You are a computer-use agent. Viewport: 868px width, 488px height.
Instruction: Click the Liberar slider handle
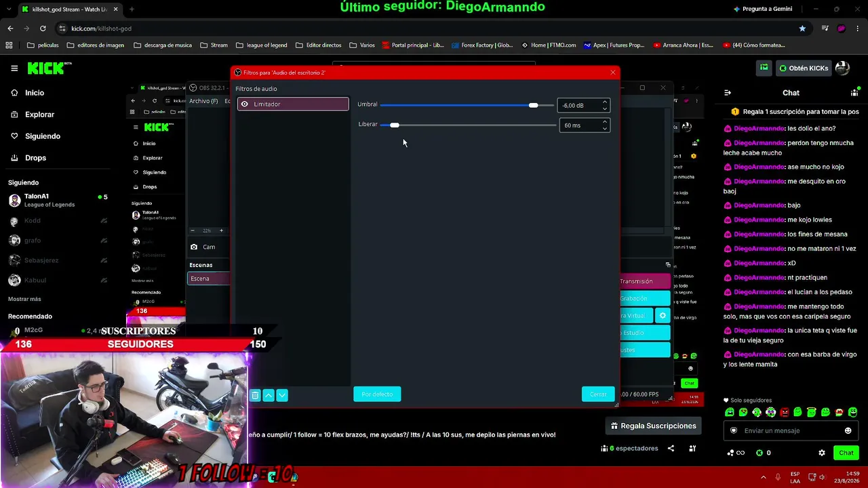pos(395,125)
